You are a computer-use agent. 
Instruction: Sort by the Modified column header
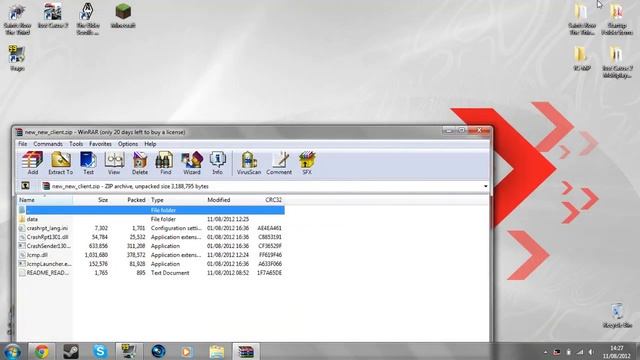(227, 200)
